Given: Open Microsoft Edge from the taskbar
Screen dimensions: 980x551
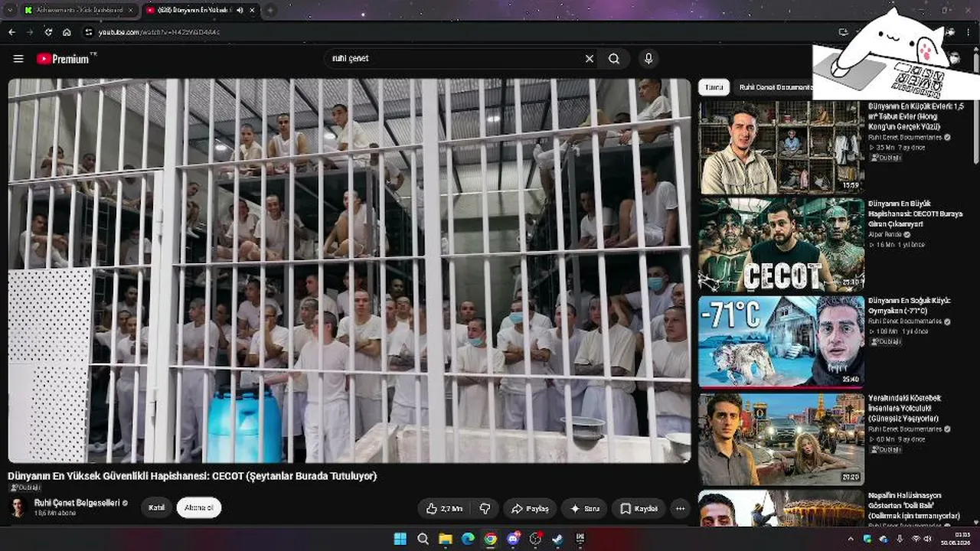Looking at the screenshot, I should point(468,540).
